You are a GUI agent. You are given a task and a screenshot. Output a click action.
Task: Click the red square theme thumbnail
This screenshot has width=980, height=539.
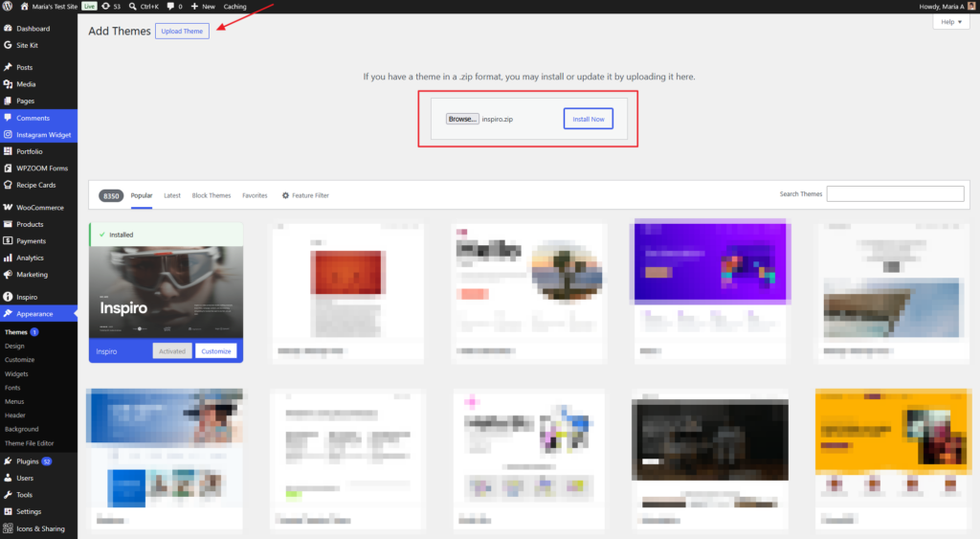coord(347,272)
